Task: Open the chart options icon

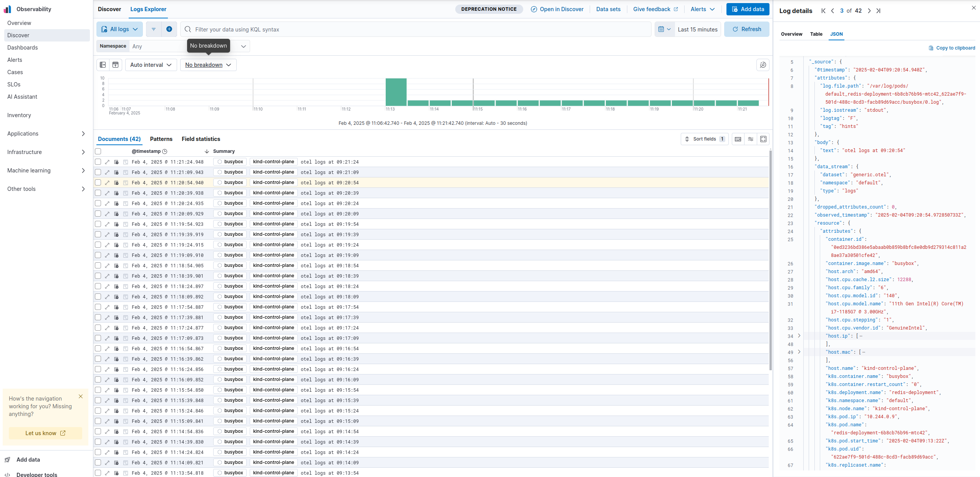Action: (763, 65)
